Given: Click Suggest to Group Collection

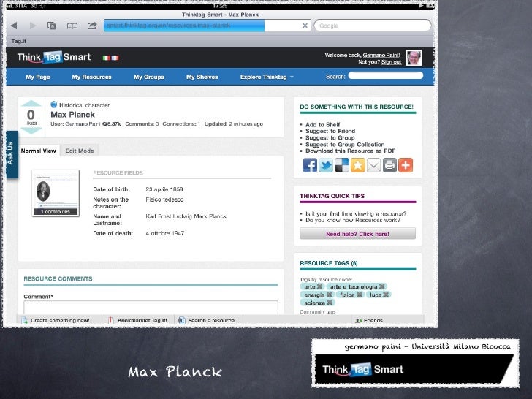Looking at the screenshot, I should click(345, 145).
